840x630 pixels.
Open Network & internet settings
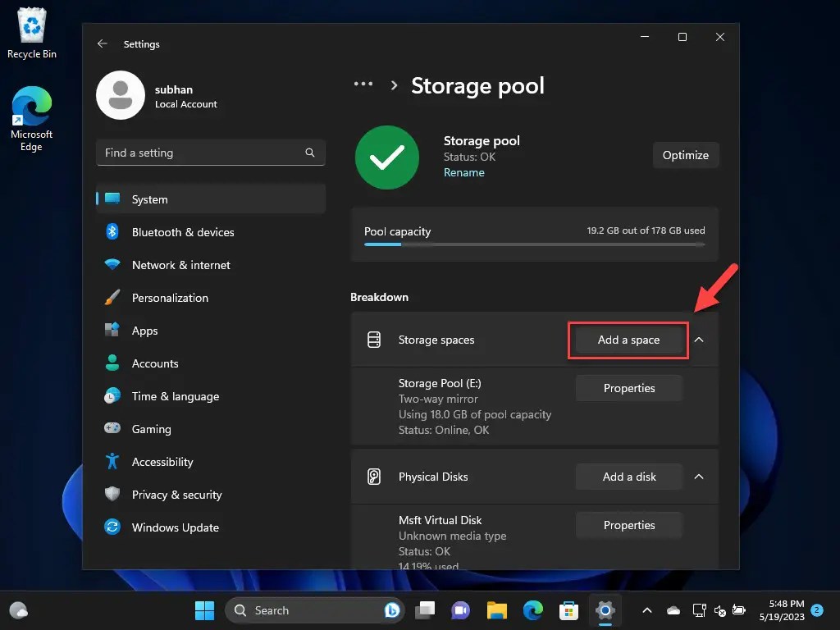(179, 265)
